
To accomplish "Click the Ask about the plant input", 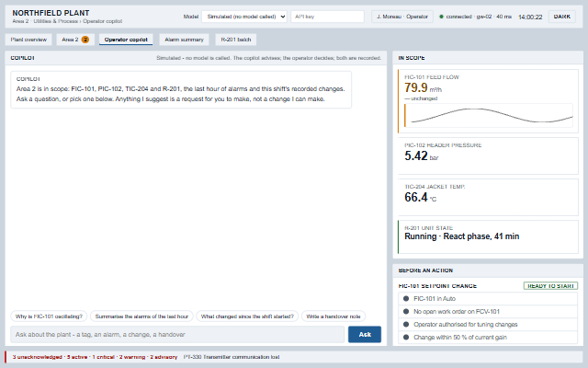I will tap(177, 334).
